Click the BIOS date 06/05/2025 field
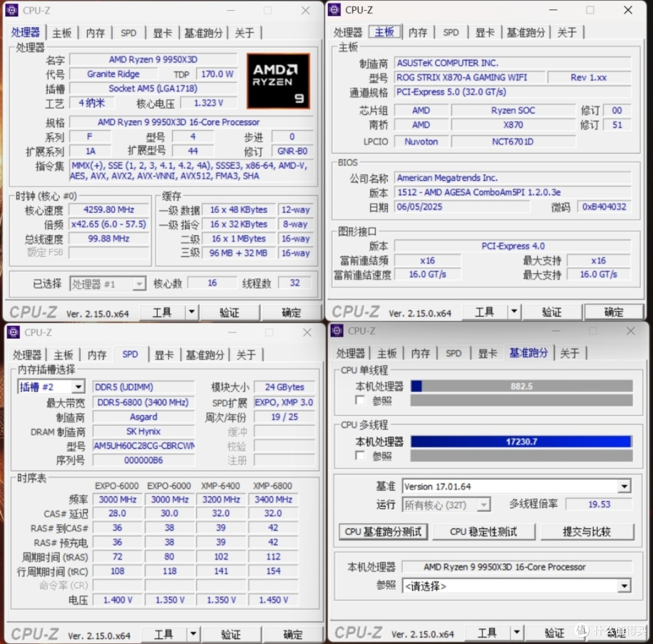The width and height of the screenshot is (653, 644). (x=462, y=207)
